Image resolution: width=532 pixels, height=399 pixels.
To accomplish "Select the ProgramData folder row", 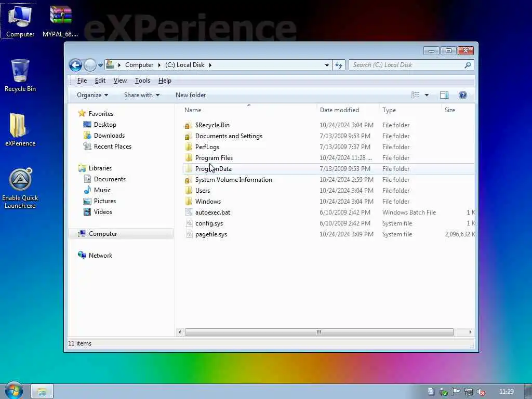I will tap(328, 169).
